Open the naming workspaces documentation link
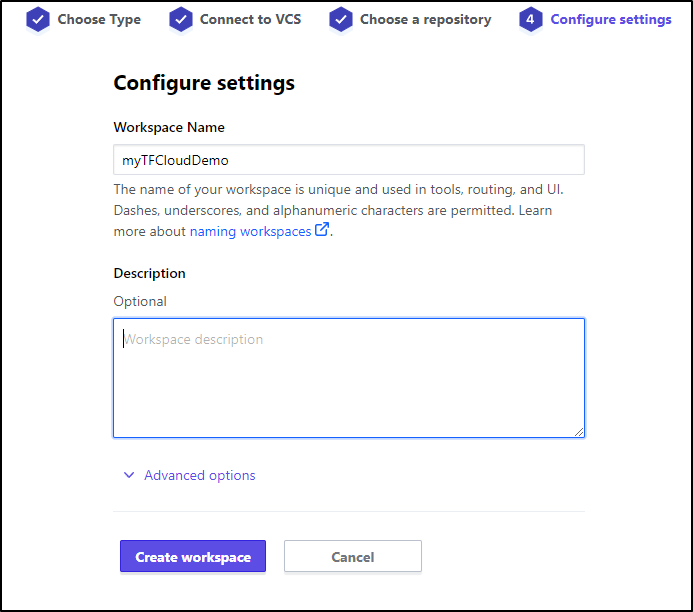 pyautogui.click(x=251, y=231)
